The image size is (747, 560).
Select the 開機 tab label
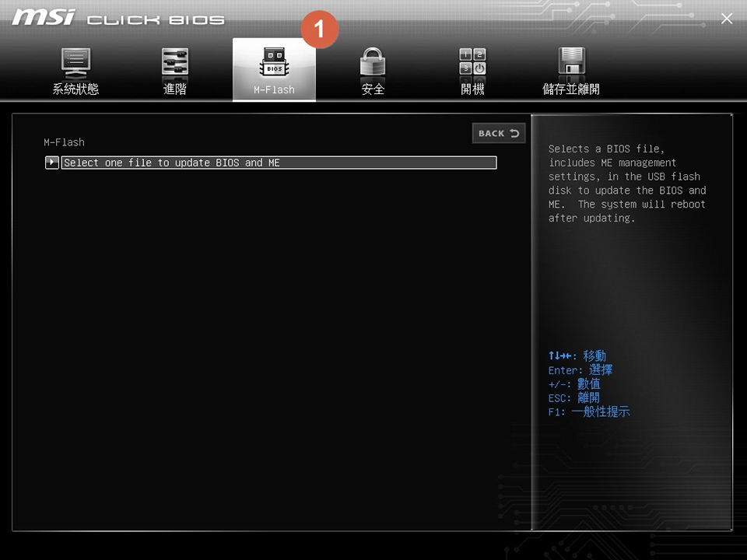(472, 89)
